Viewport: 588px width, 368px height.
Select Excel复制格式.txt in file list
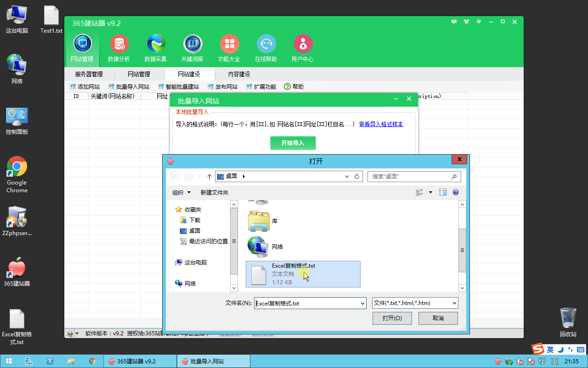click(303, 274)
